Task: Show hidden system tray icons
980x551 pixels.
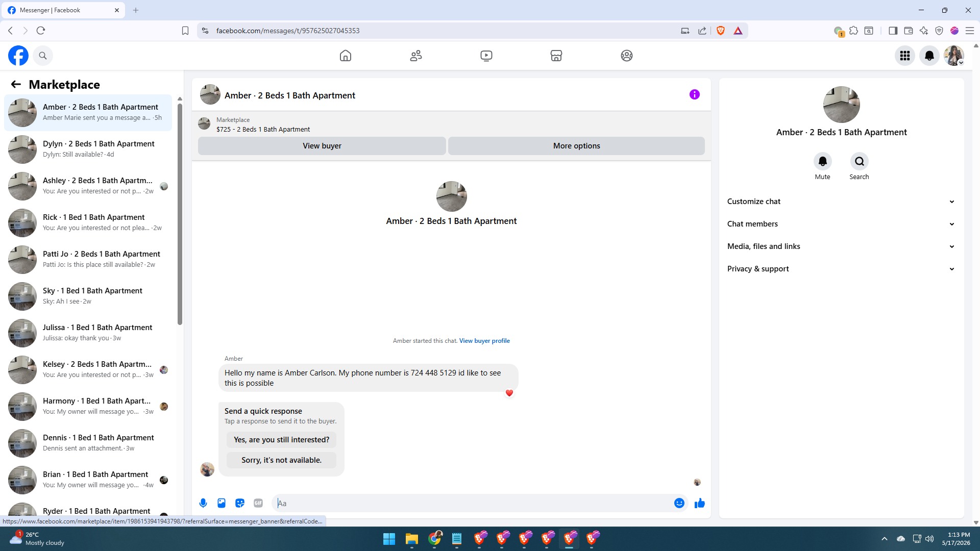Action: tap(885, 539)
